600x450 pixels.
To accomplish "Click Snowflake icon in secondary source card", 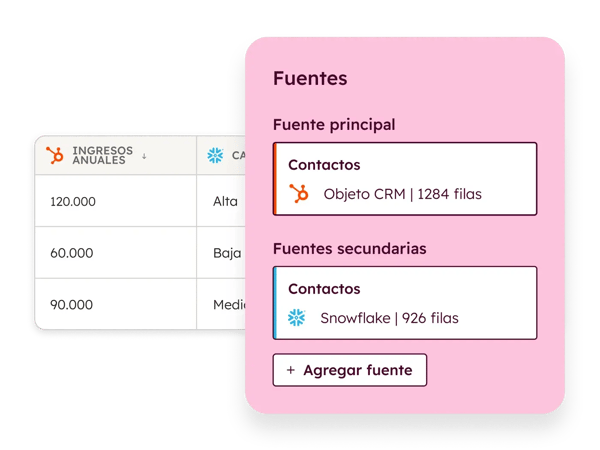I will (296, 318).
